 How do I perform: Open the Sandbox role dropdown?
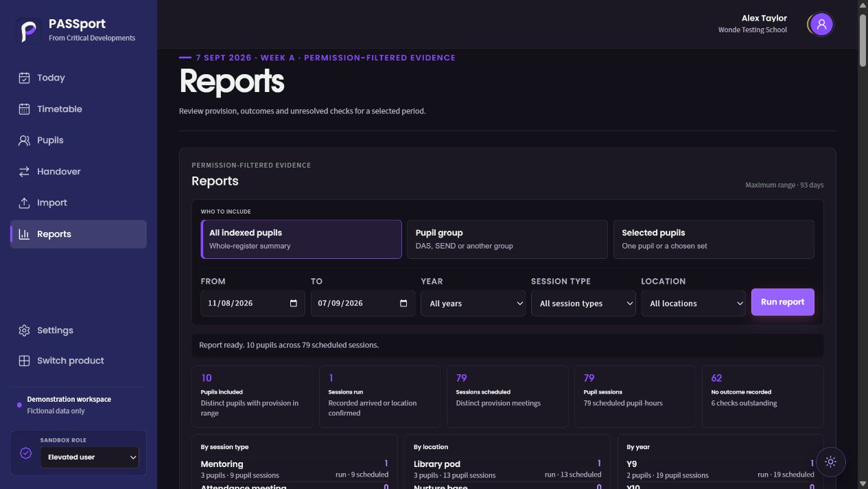click(89, 457)
